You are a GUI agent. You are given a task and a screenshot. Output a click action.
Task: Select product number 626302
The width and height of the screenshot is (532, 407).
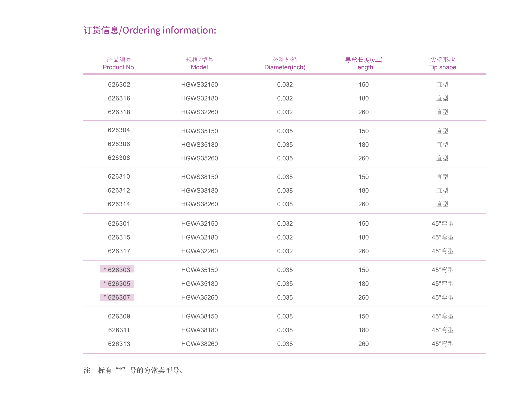click(x=119, y=85)
